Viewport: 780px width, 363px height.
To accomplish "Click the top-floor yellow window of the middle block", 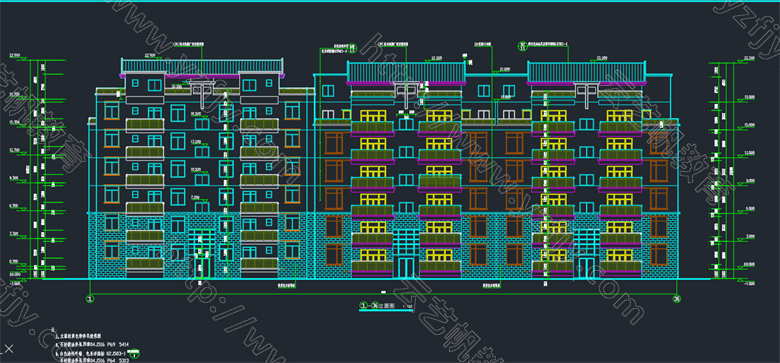I will [x=373, y=116].
